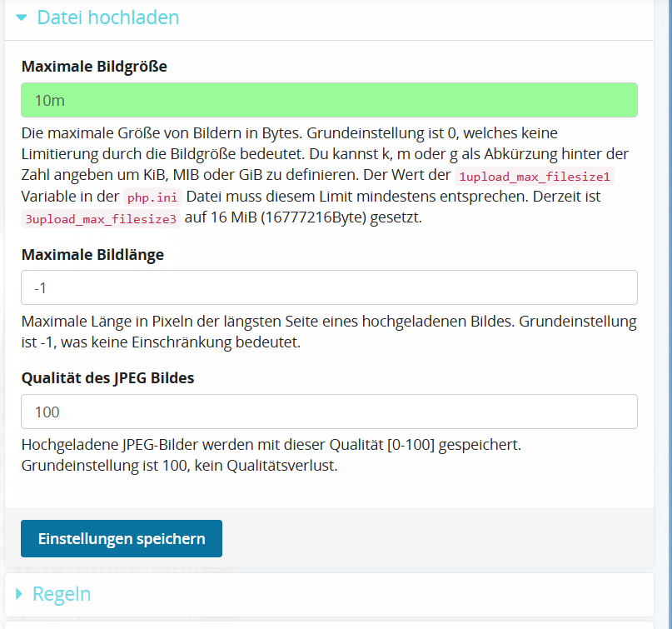Collapse the Datei hochladen section arrow
The height and width of the screenshot is (629, 672).
click(x=22, y=17)
